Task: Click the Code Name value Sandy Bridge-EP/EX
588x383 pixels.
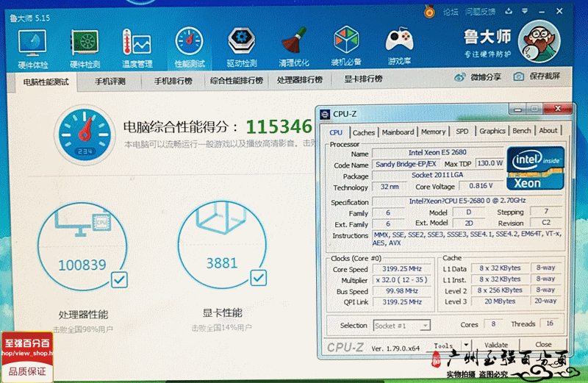Action: pos(406,164)
